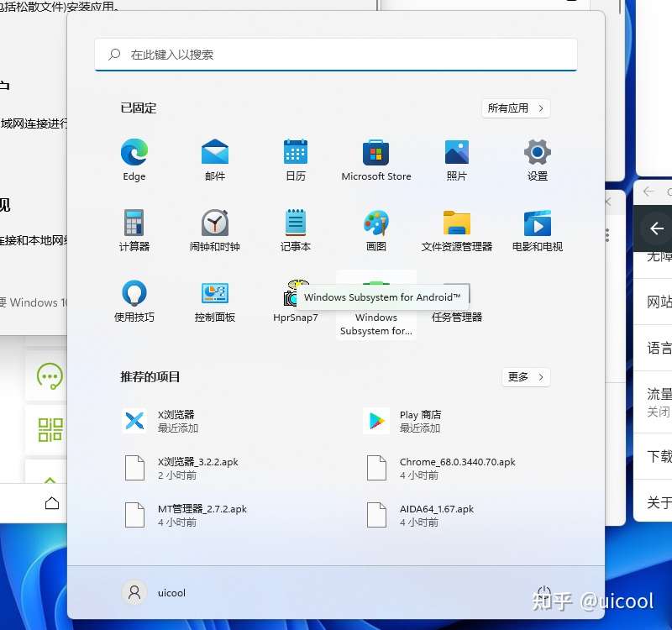The width and height of the screenshot is (672, 630).
Task: Launch 文件资源管理器 File Explorer
Action: pyautogui.click(x=456, y=229)
